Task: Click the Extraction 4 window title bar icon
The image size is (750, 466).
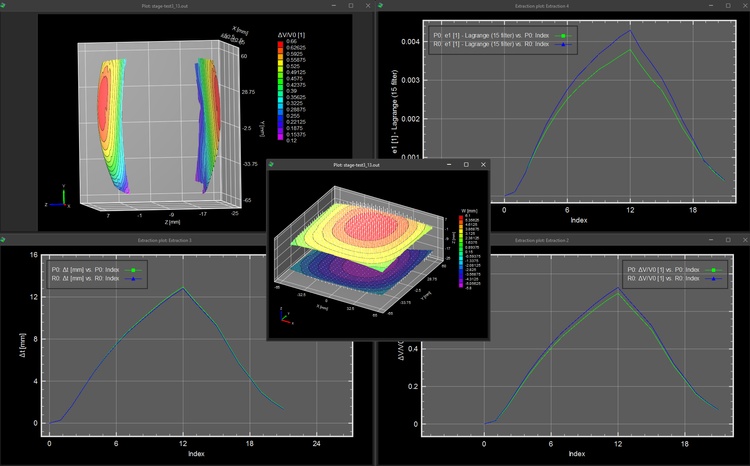Action: coord(381,6)
